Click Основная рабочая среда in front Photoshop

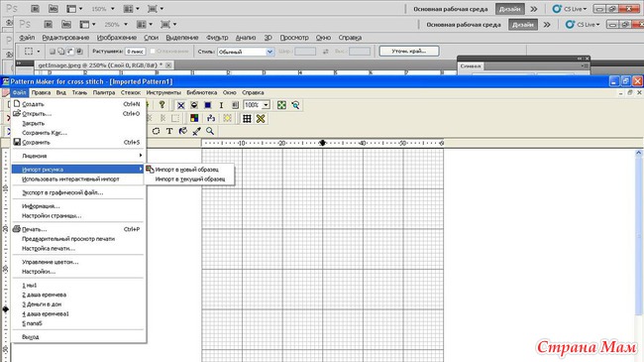[464, 25]
